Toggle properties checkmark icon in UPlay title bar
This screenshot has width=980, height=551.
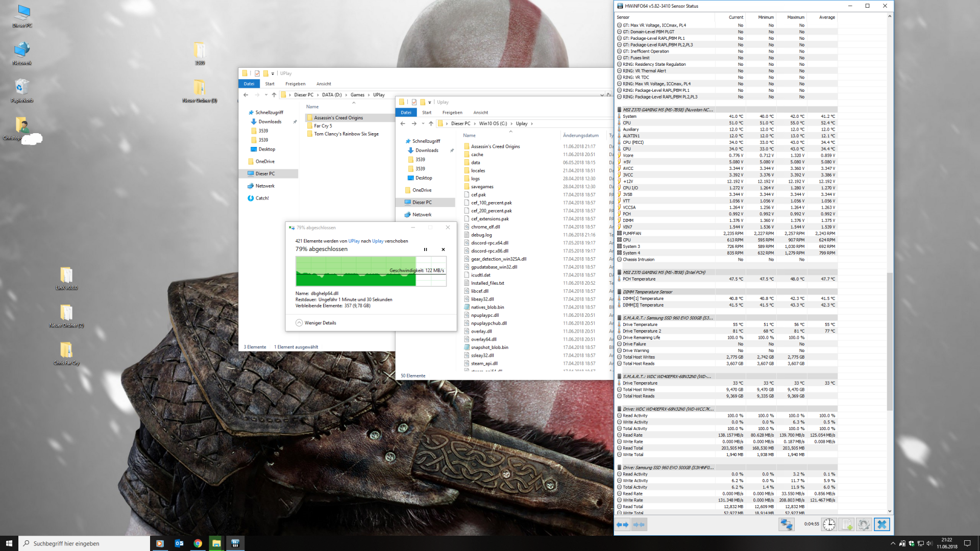pyautogui.click(x=257, y=73)
